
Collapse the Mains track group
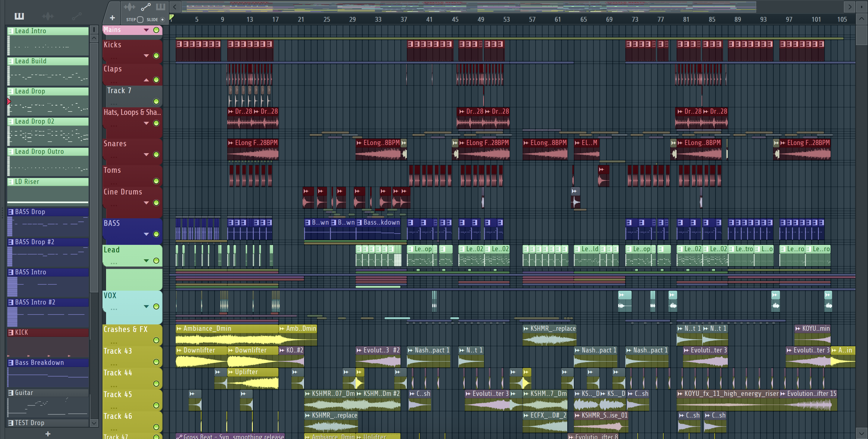point(146,30)
